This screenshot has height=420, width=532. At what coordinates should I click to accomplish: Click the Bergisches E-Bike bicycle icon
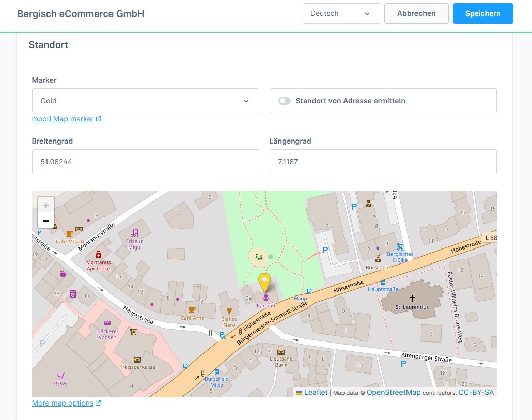pos(400,247)
